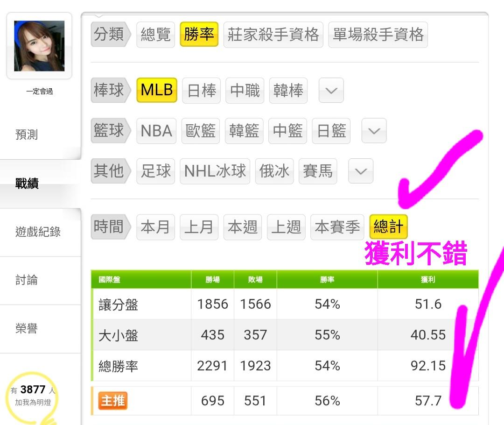Image resolution: width=504 pixels, height=425 pixels.
Task: Click the 56% win rate cell
Action: coord(327,401)
